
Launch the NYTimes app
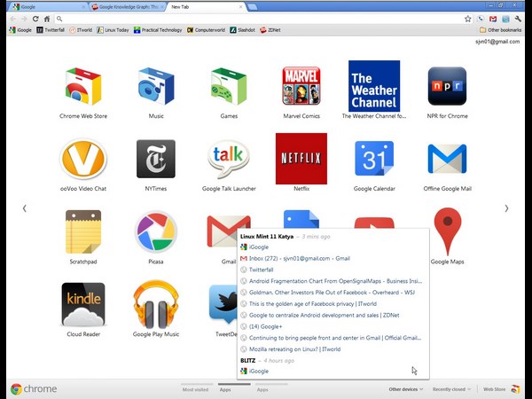(x=155, y=159)
